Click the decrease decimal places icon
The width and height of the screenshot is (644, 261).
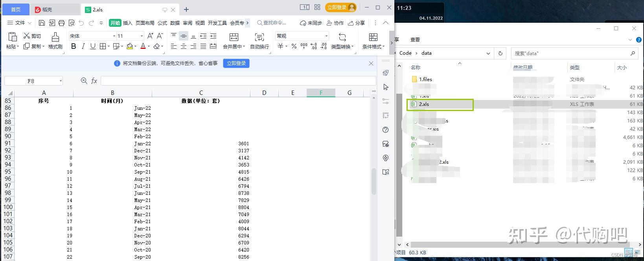(x=323, y=46)
